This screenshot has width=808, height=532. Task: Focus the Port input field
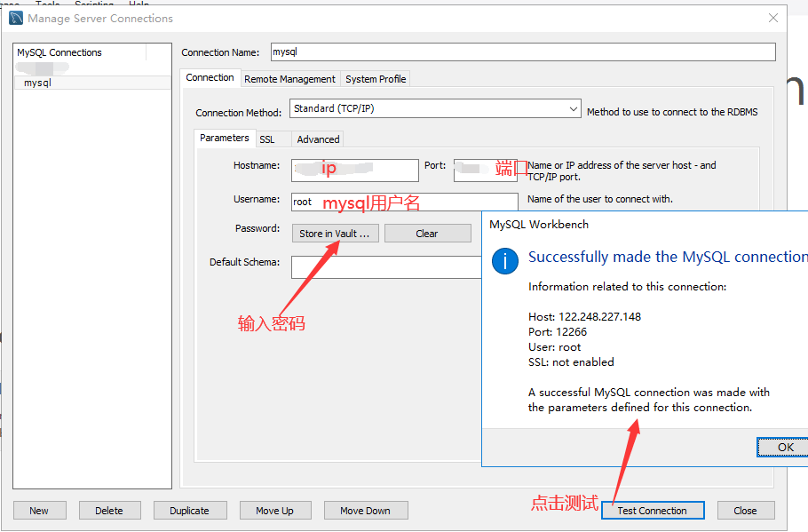486,171
